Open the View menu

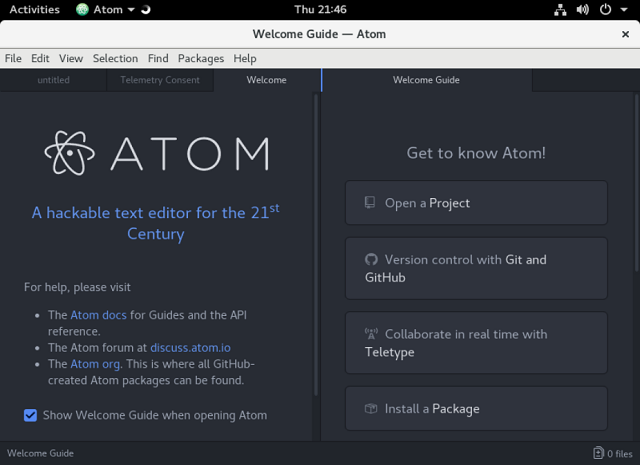(x=71, y=58)
